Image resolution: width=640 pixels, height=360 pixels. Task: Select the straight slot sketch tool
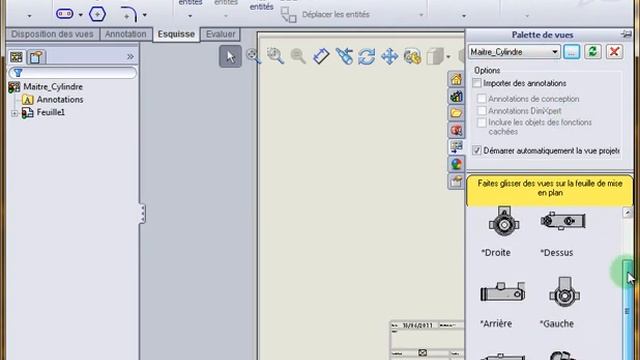pyautogui.click(x=64, y=14)
